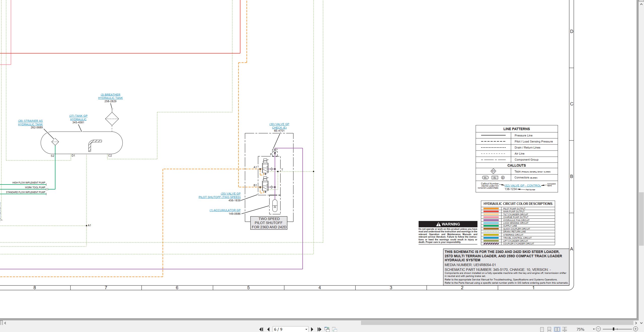Click part number 456-1839
This screenshot has height=332, width=644.
tap(234, 200)
